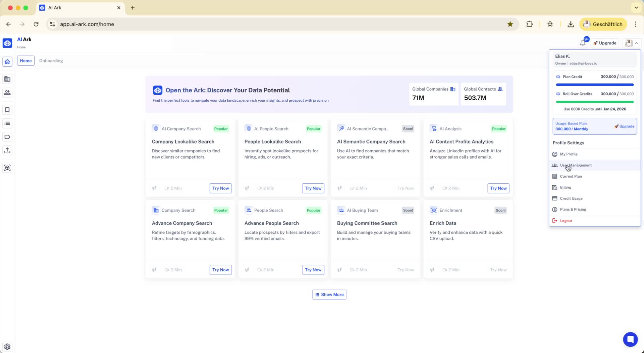Open the people icon in left sidebar
The image size is (644, 353).
[7, 93]
